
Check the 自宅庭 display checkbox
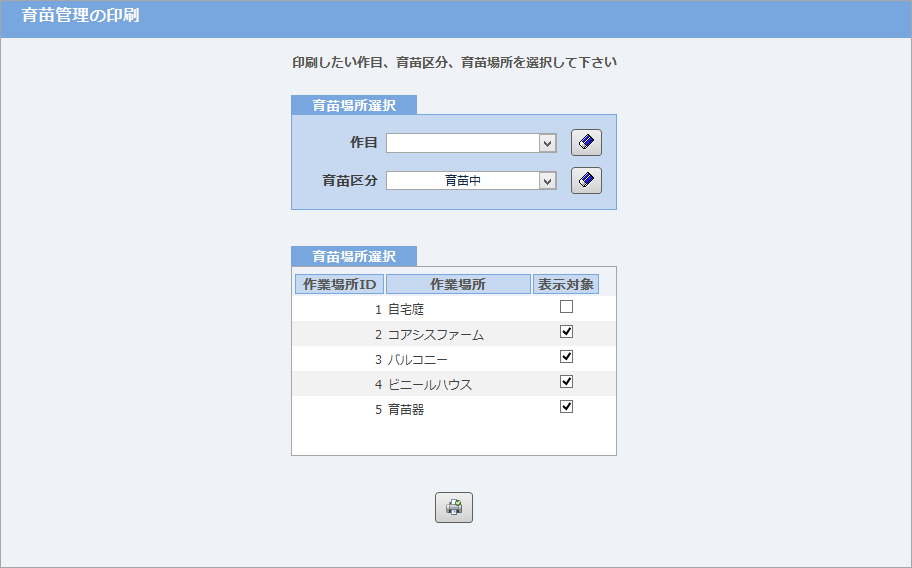(566, 306)
